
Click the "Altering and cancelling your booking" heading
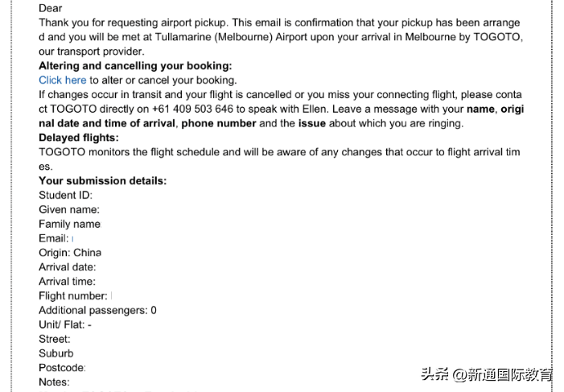(x=135, y=66)
